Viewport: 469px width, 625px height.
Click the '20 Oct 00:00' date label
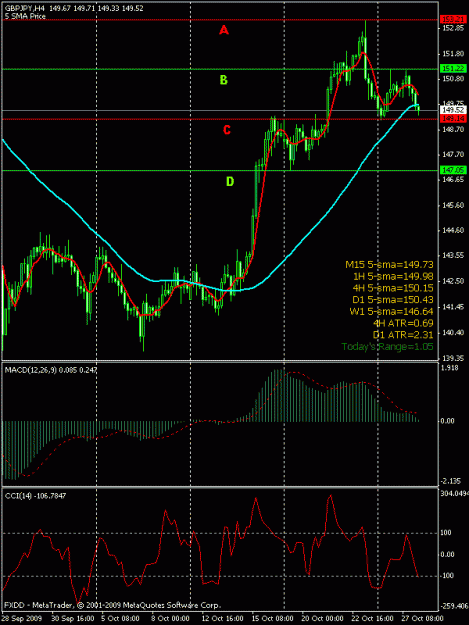[x=322, y=618]
